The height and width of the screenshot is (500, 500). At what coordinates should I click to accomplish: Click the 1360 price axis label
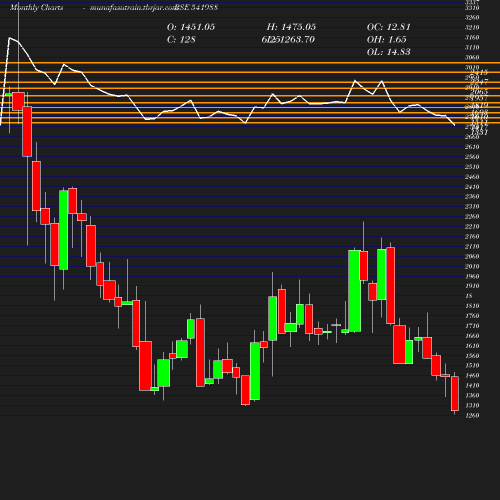pyautogui.click(x=472, y=395)
